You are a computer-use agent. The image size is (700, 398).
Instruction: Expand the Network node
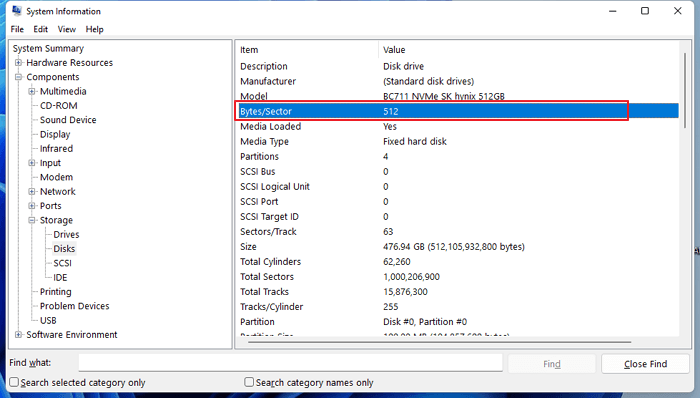click(32, 192)
